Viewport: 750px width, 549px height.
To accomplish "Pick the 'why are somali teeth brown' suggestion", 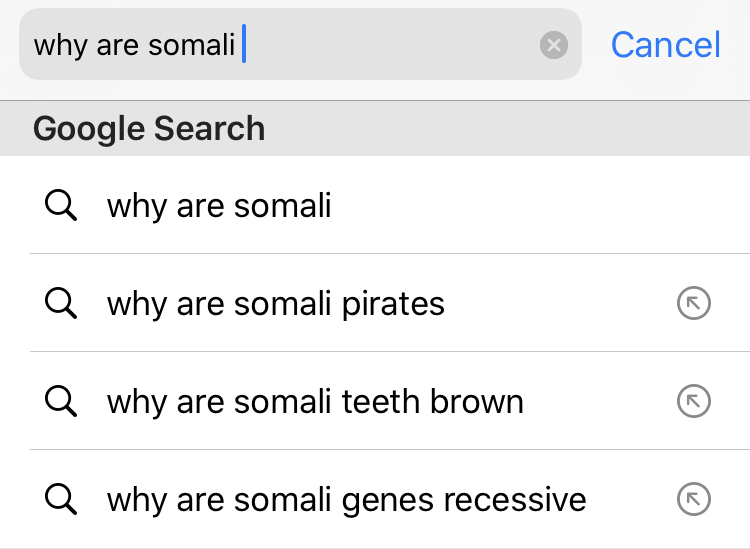I will point(315,402).
